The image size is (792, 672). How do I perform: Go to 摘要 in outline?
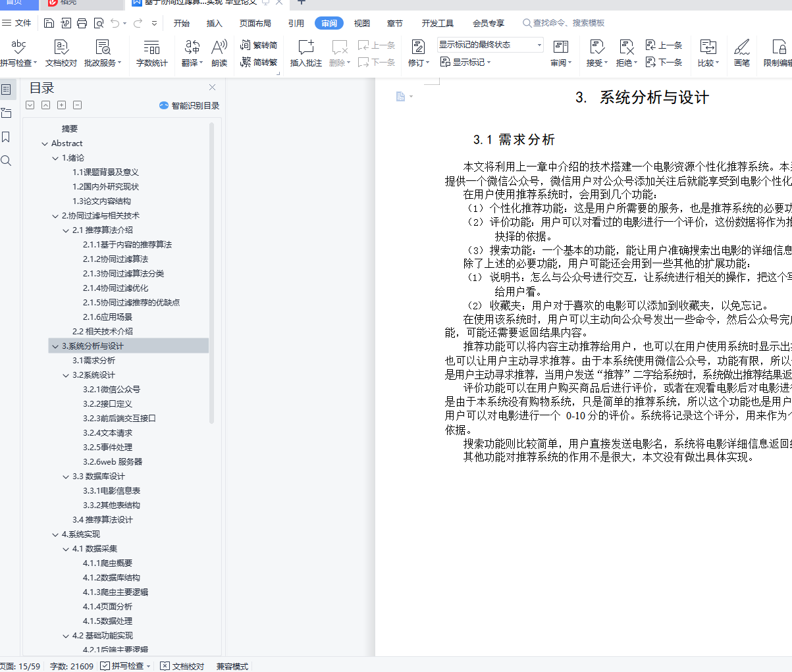click(x=70, y=129)
